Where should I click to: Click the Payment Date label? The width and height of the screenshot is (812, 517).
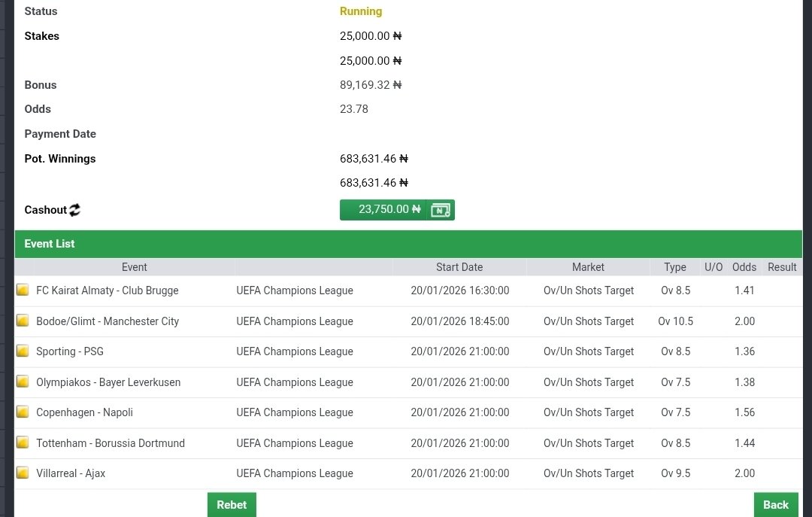60,134
